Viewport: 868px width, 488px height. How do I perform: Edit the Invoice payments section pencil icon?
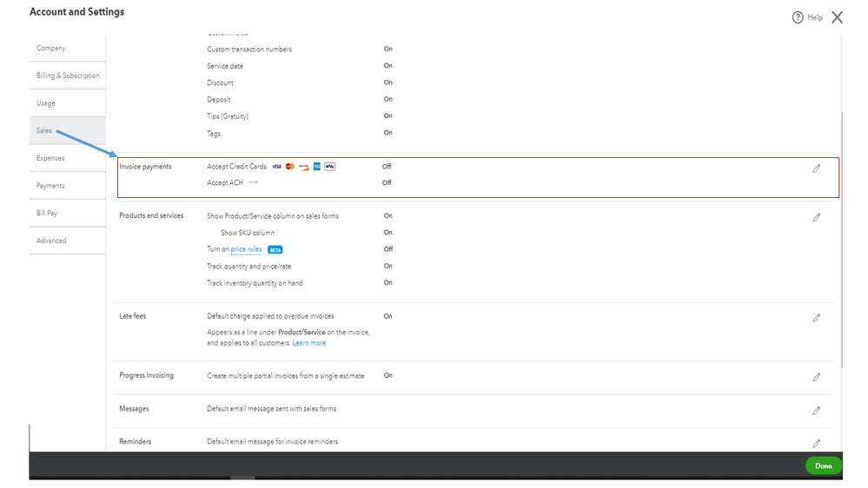coord(816,168)
